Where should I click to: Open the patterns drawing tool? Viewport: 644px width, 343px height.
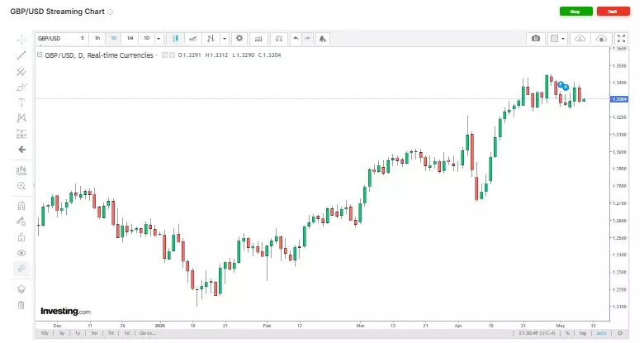click(21, 118)
